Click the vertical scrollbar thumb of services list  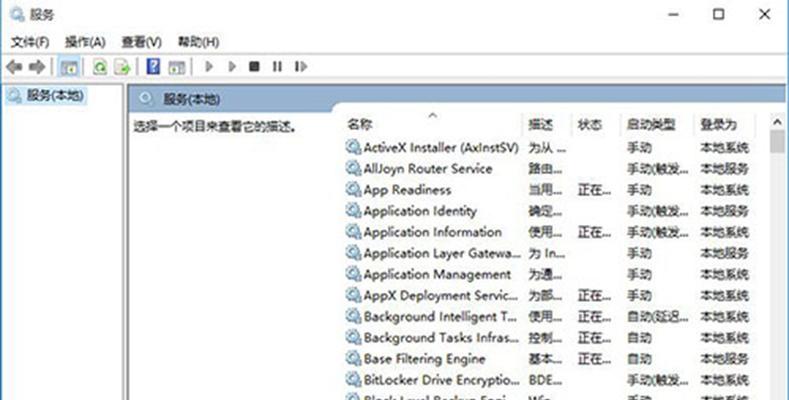(x=777, y=141)
